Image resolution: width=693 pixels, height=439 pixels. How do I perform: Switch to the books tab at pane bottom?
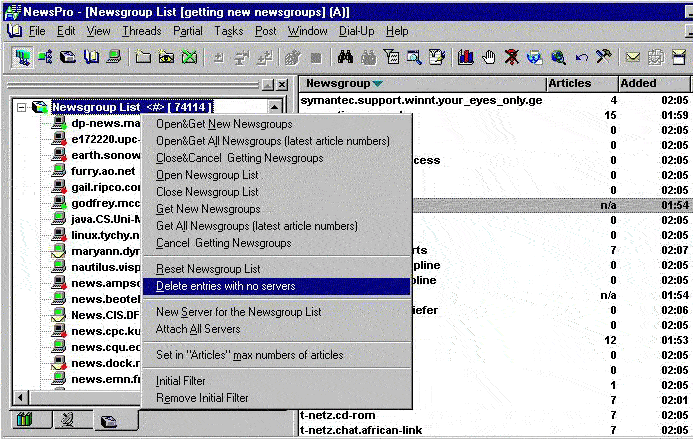click(24, 419)
